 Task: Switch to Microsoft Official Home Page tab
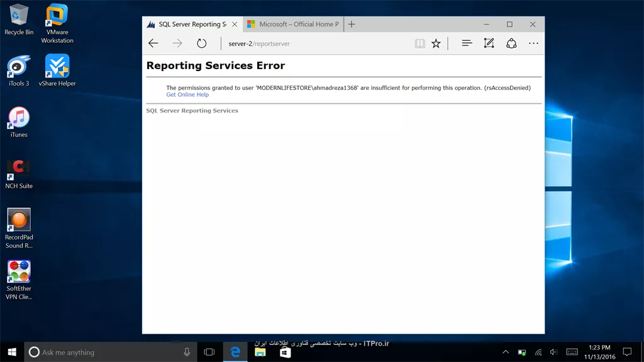click(x=293, y=25)
